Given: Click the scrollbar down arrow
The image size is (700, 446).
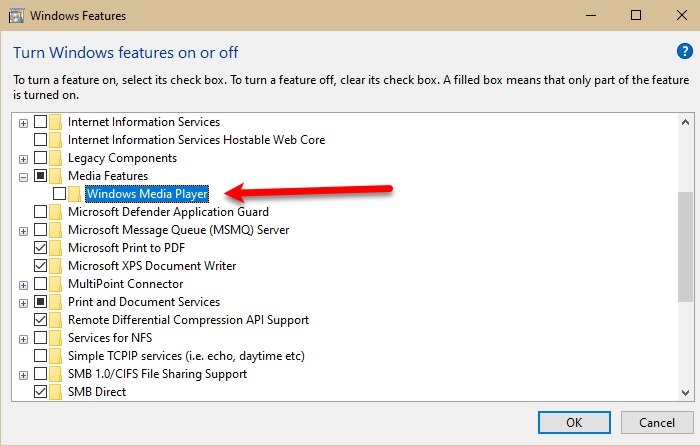Looking at the screenshot, I should (684, 391).
